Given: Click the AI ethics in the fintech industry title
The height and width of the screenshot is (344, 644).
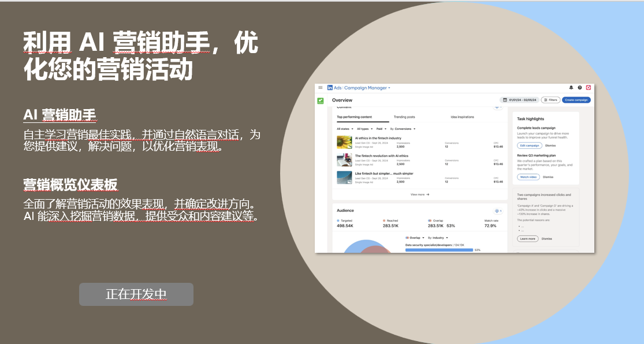Looking at the screenshot, I should [x=378, y=138].
